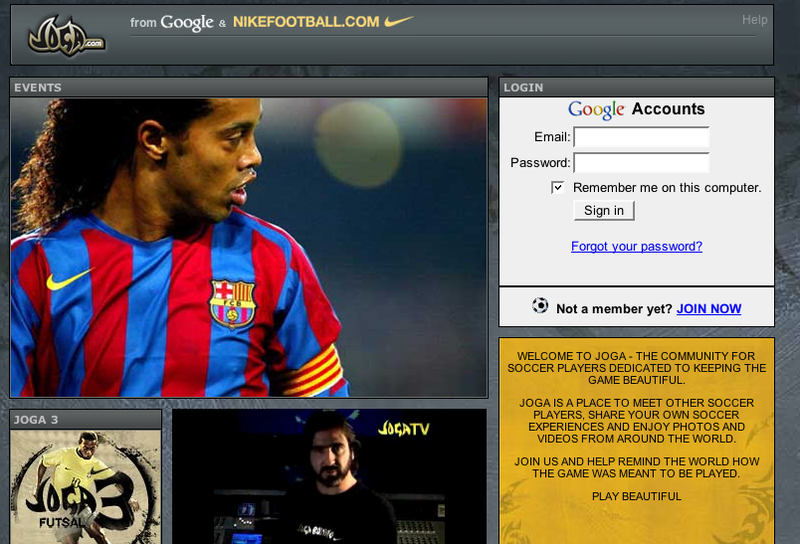Click the JogaTV logo on video
The width and height of the screenshot is (800, 544).
point(404,428)
